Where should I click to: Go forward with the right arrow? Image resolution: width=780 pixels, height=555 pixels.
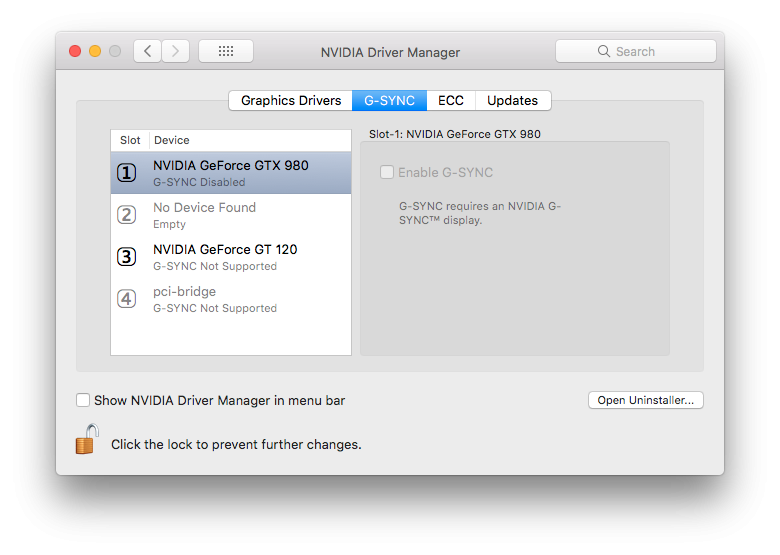pos(175,51)
